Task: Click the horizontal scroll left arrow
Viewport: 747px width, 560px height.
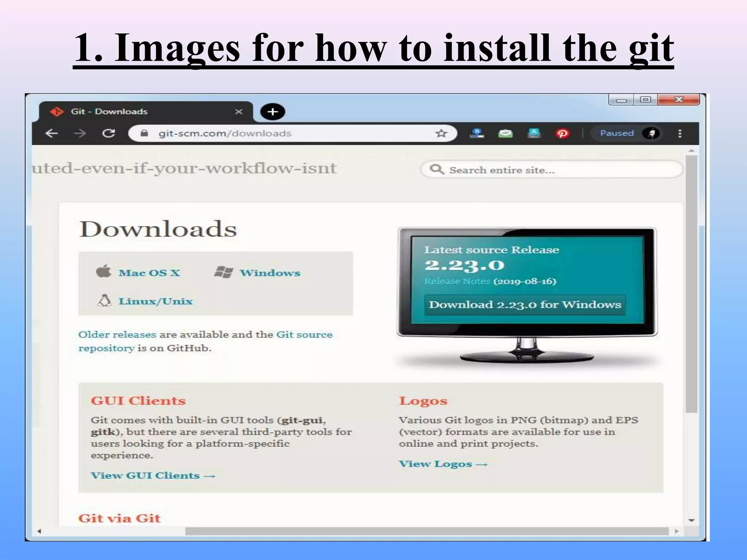Action: click(39, 531)
